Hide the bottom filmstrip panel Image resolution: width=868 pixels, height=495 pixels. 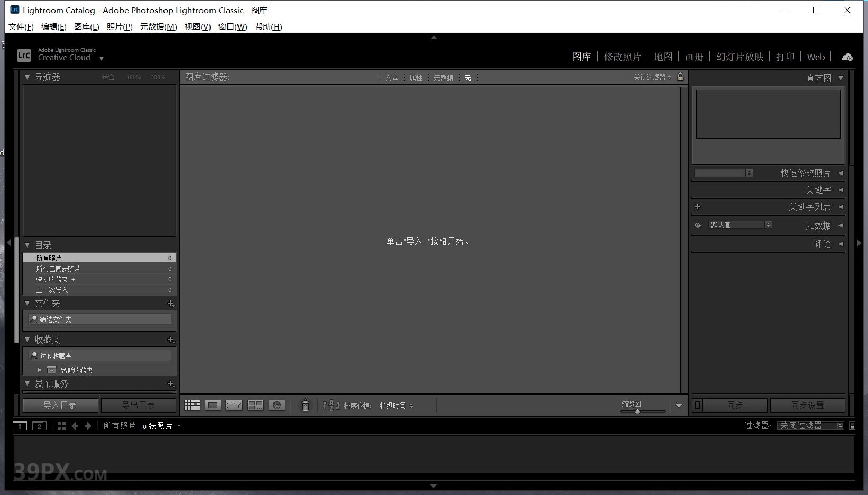coord(434,486)
